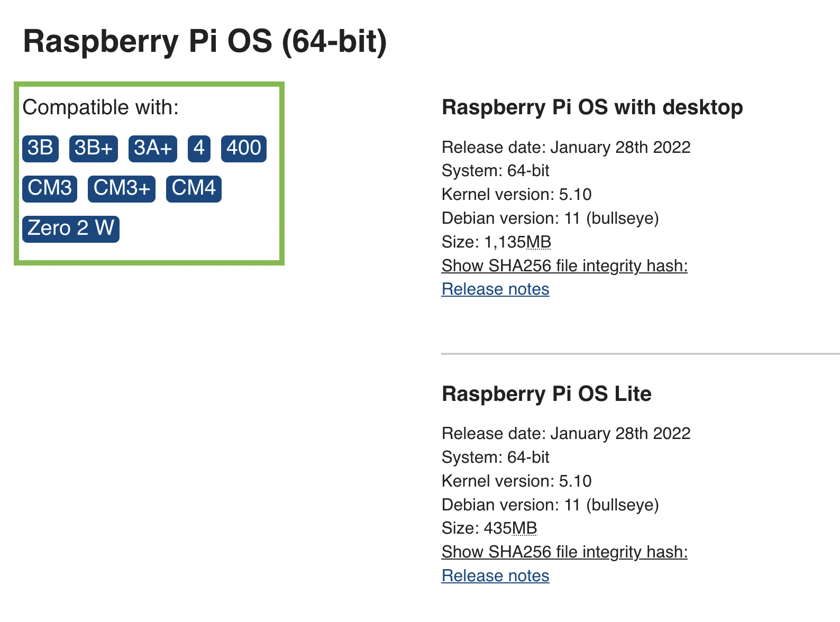Open Release notes for Raspberry Pi OS Lite
840x622 pixels.
[x=495, y=575]
